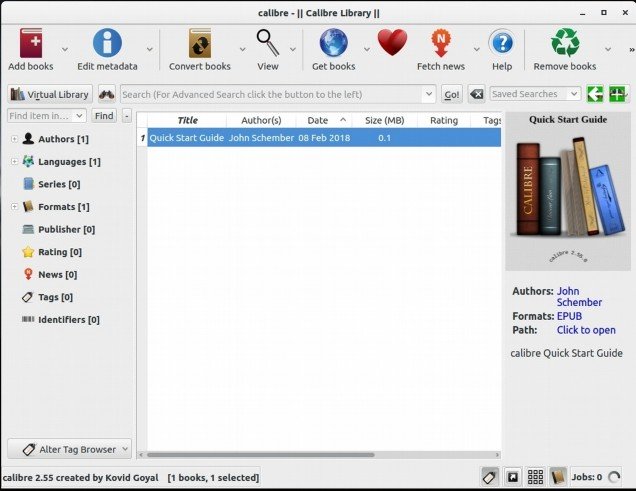
Task: Open Get books dropdown arrow
Action: click(x=367, y=49)
